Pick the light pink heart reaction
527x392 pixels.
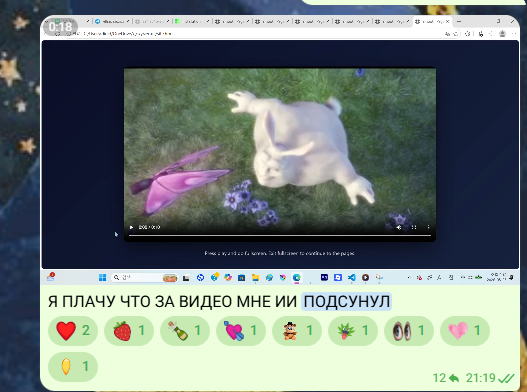point(465,331)
